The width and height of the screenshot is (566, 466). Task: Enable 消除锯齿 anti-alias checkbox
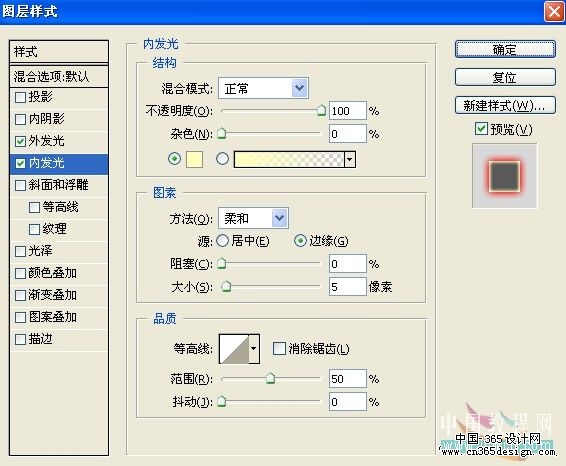point(279,349)
